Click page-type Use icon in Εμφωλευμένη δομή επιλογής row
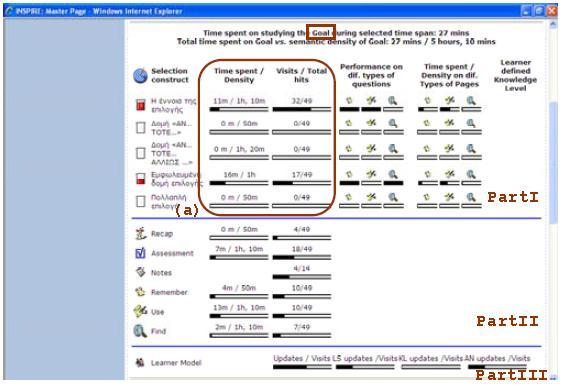 point(449,175)
